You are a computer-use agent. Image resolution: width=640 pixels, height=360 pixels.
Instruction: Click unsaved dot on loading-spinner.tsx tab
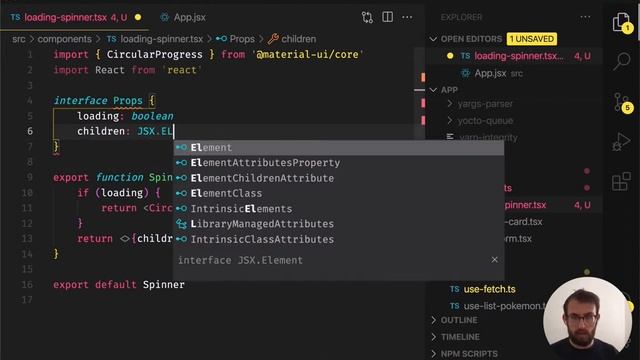pos(138,18)
